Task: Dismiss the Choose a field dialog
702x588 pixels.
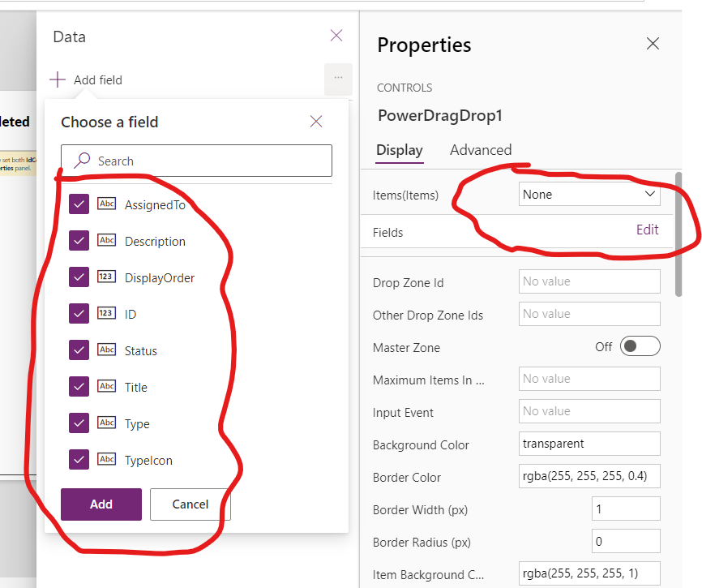Action: [316, 121]
